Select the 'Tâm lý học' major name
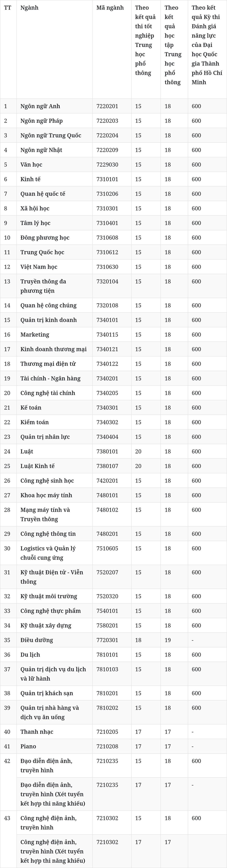Image resolution: width=227 pixels, height=868 pixels. tap(35, 223)
